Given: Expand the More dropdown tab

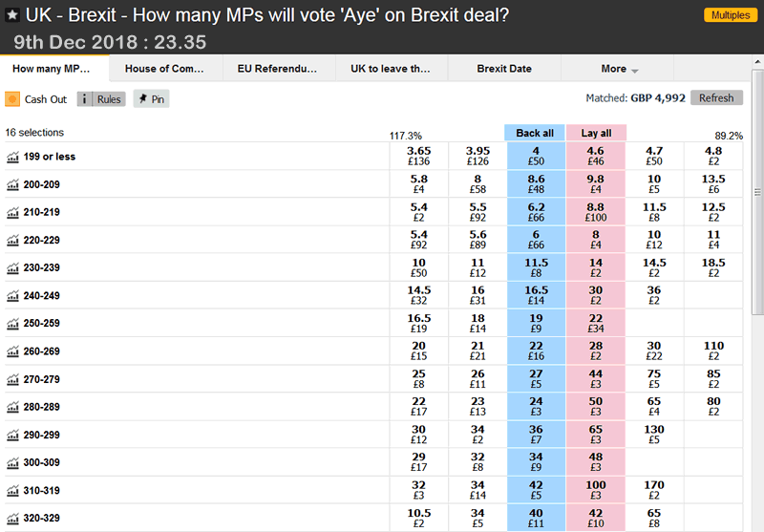Looking at the screenshot, I should [619, 69].
